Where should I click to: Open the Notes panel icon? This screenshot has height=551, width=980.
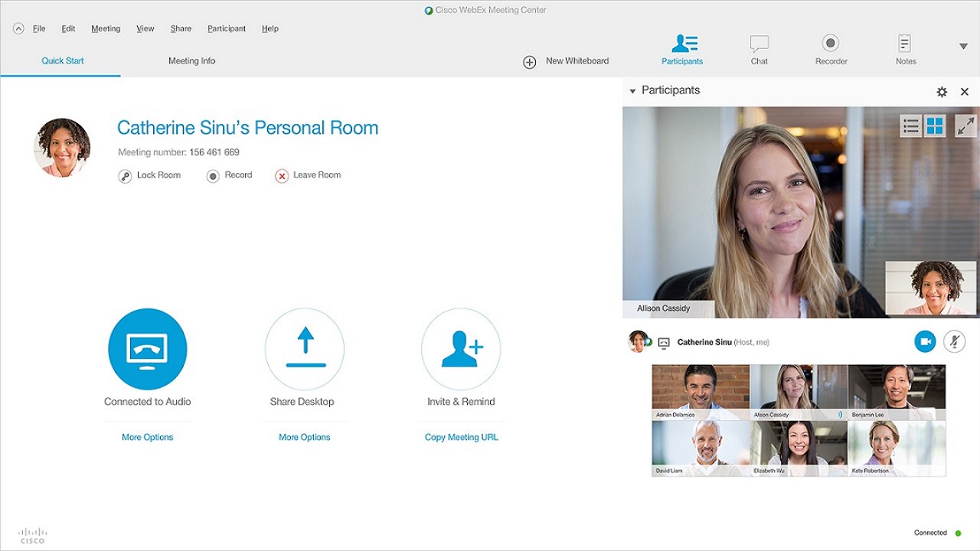click(905, 43)
